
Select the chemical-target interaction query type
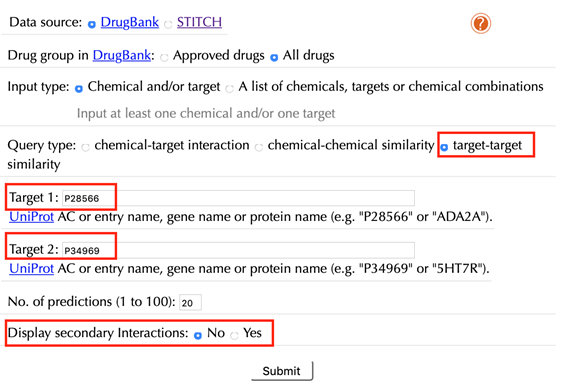[x=85, y=148]
